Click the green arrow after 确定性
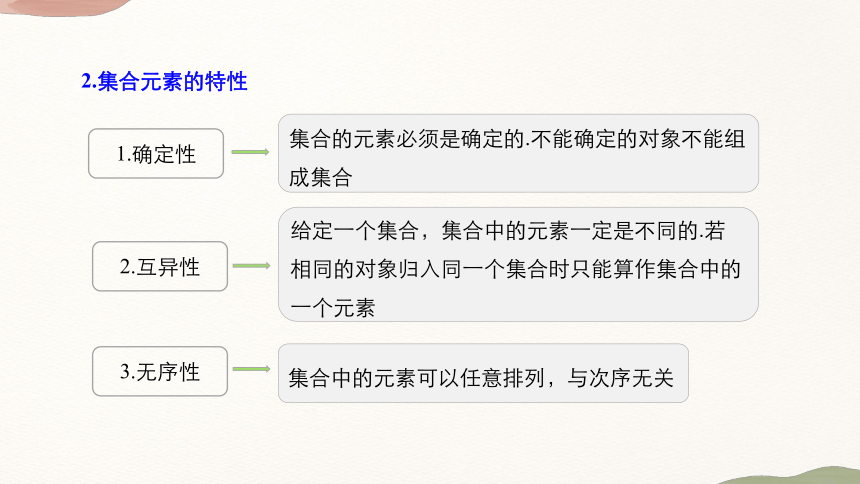The height and width of the screenshot is (484, 860). (x=250, y=152)
